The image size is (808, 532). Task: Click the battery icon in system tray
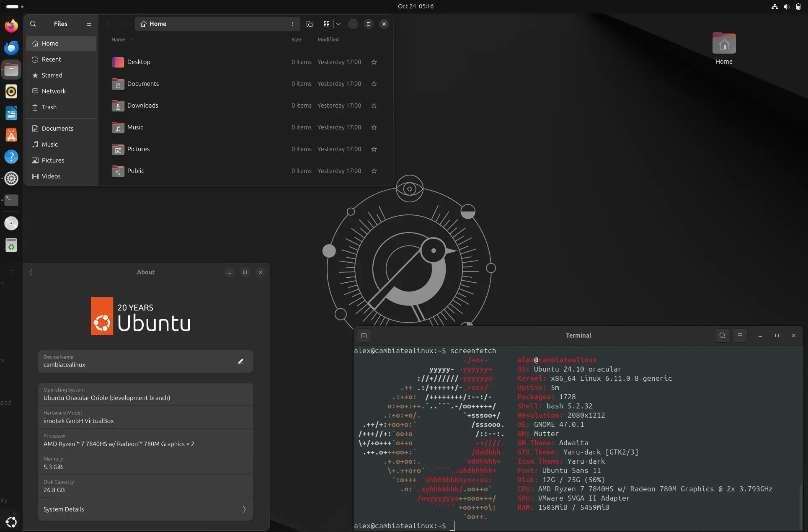coord(798,6)
